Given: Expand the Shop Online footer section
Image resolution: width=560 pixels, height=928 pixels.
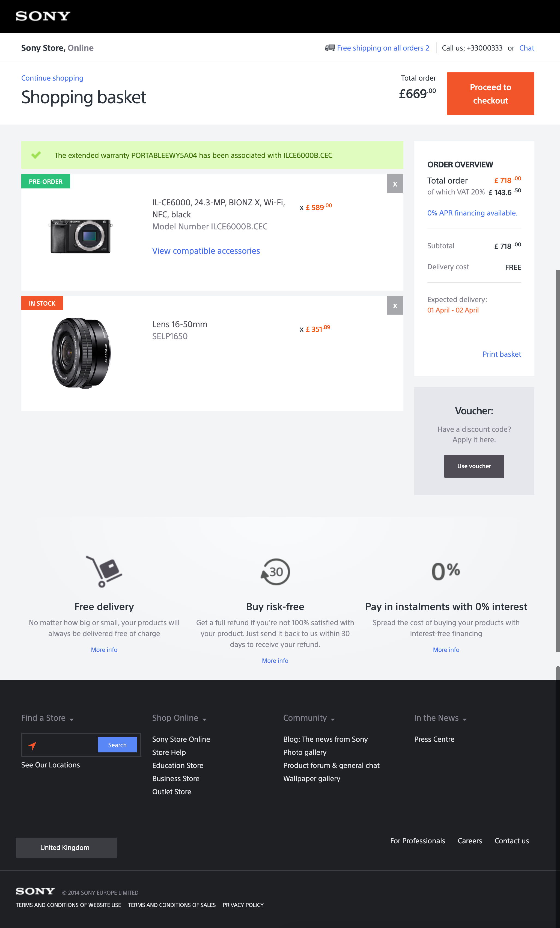Looking at the screenshot, I should pos(179,718).
